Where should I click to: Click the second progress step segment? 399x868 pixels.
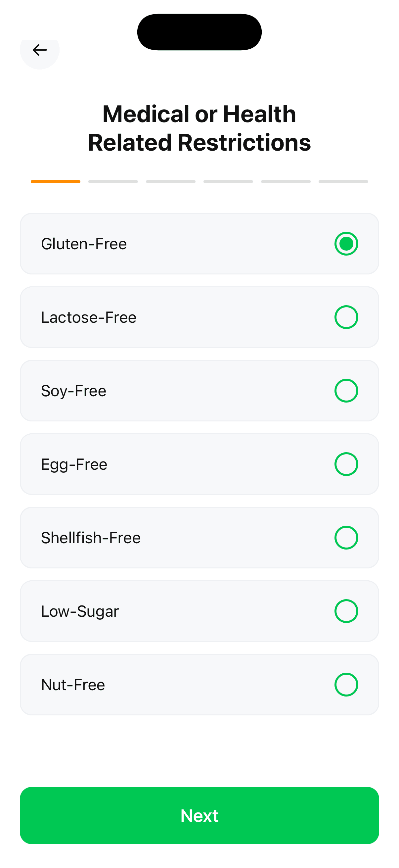[x=113, y=182]
